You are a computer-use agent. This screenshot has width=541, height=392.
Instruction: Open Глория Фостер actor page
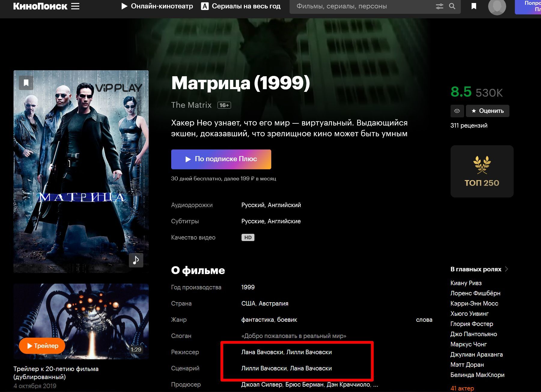(472, 324)
